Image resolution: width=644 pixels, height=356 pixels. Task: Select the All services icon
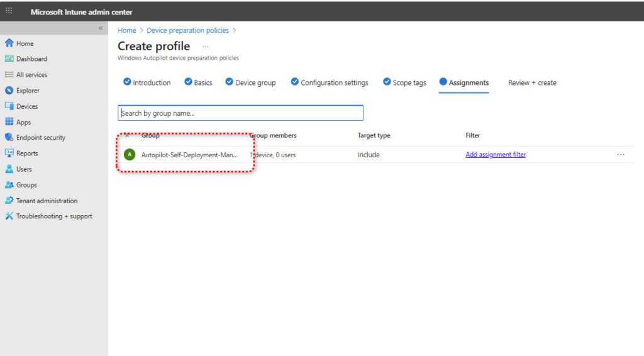click(9, 75)
